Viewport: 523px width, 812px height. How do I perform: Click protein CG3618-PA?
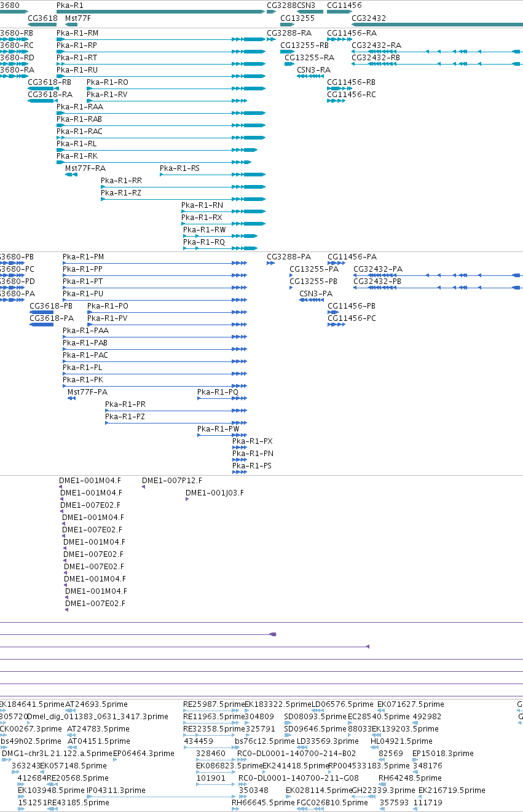[x=52, y=318]
